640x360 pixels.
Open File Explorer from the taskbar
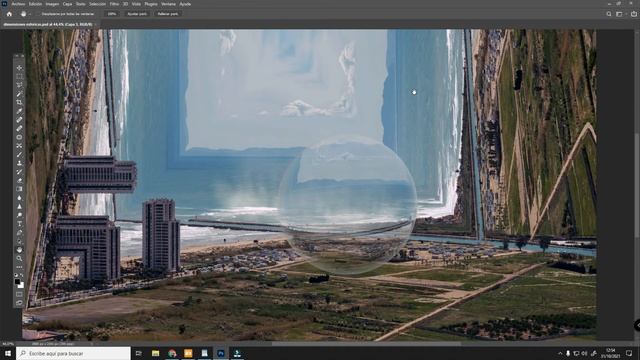pos(156,353)
